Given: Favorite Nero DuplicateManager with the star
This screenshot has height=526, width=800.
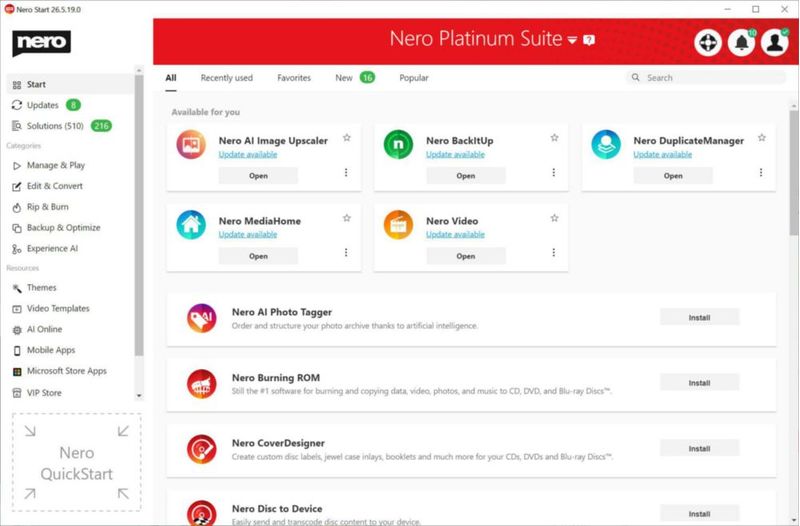Looking at the screenshot, I should (x=762, y=138).
